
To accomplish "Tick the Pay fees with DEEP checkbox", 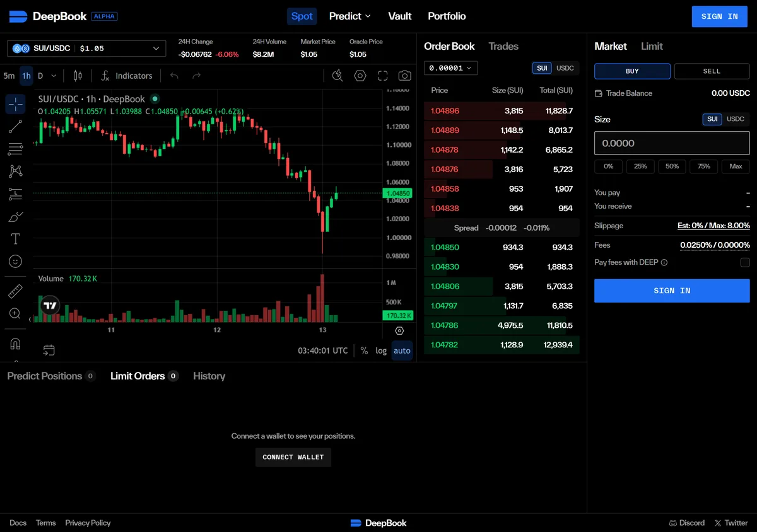I will tap(745, 262).
